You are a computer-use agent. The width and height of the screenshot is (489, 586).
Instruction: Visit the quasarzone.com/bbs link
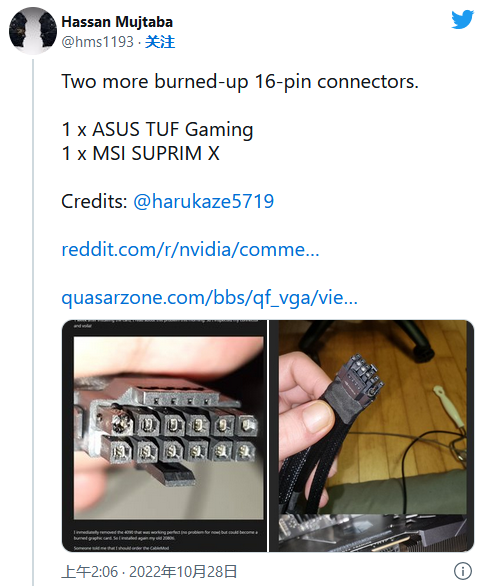tap(209, 298)
